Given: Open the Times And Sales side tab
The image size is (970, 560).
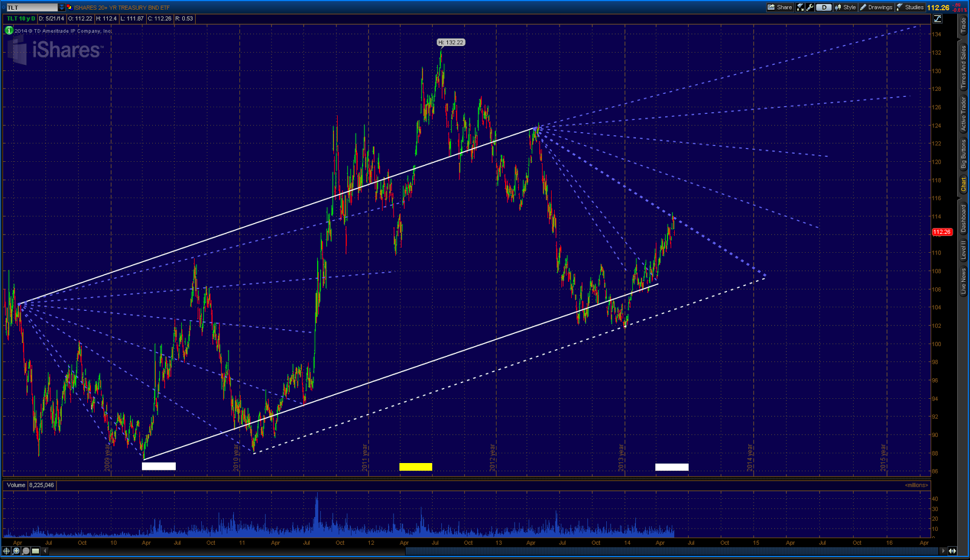Looking at the screenshot, I should coord(963,67).
